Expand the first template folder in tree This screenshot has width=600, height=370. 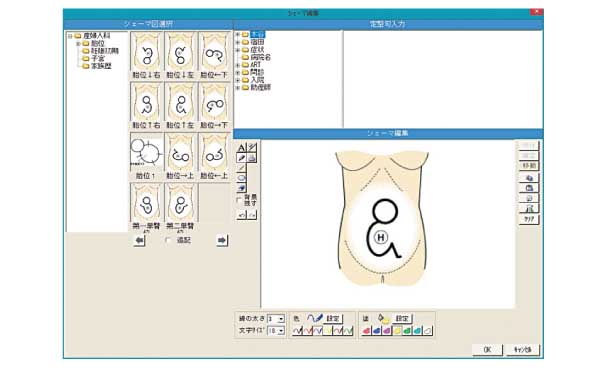238,34
